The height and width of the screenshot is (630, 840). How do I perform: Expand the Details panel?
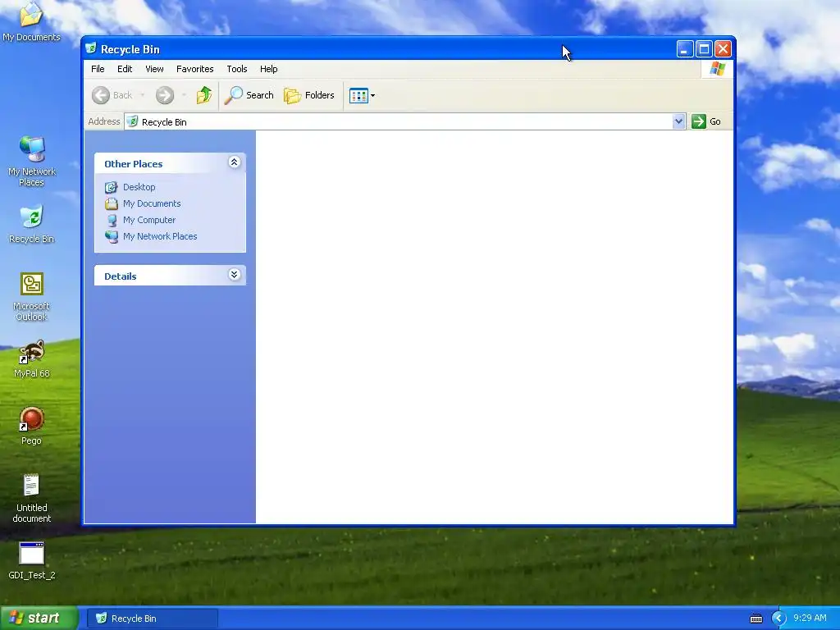[x=234, y=275]
